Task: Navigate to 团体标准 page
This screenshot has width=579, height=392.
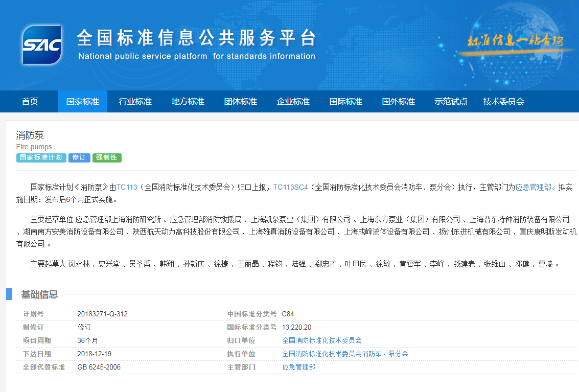Action: pos(241,101)
